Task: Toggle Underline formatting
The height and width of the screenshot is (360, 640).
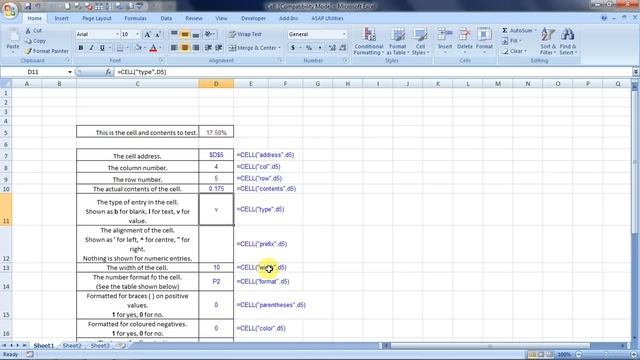Action: pyautogui.click(x=102, y=48)
